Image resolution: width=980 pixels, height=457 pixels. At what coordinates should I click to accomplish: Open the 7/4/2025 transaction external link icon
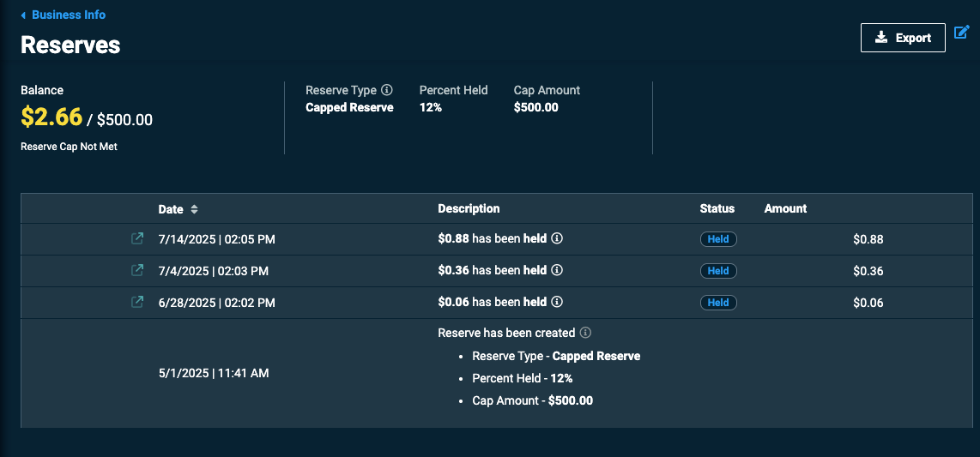(137, 270)
